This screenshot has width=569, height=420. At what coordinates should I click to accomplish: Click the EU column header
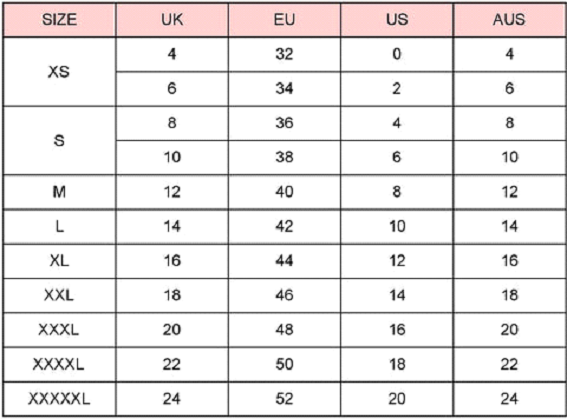click(284, 20)
